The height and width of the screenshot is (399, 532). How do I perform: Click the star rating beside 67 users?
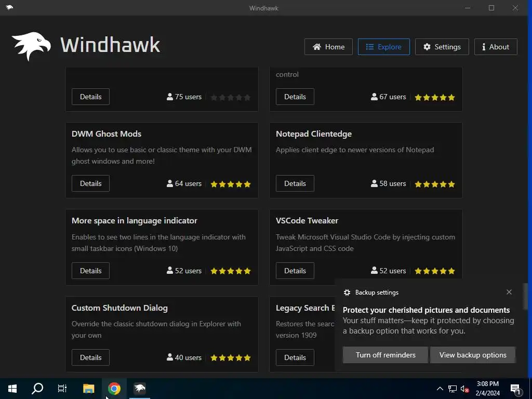(435, 98)
